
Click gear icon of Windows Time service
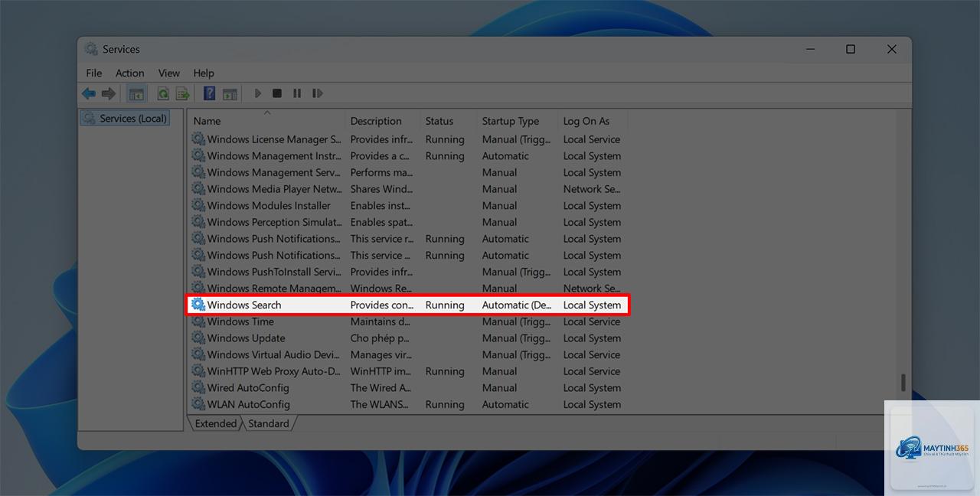(x=198, y=321)
